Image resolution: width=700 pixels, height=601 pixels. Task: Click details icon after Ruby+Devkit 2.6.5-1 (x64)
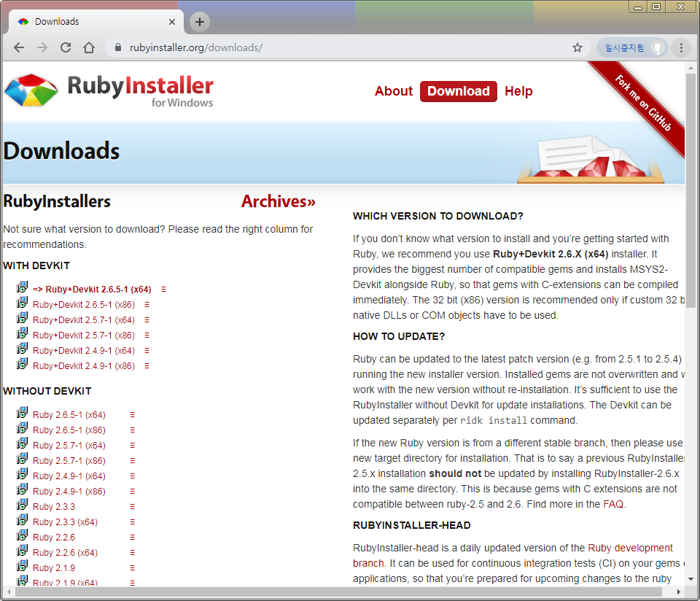(x=163, y=290)
